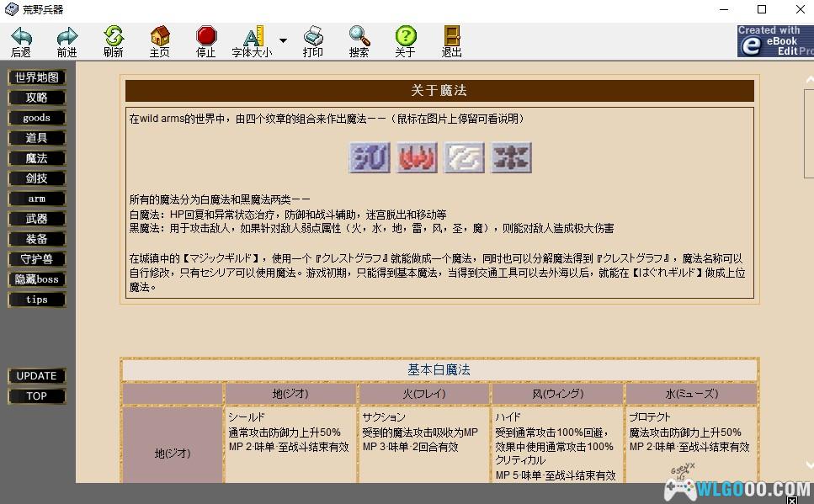Open the 世界地图 sidebar menu item
814x504 pixels.
pos(37,77)
